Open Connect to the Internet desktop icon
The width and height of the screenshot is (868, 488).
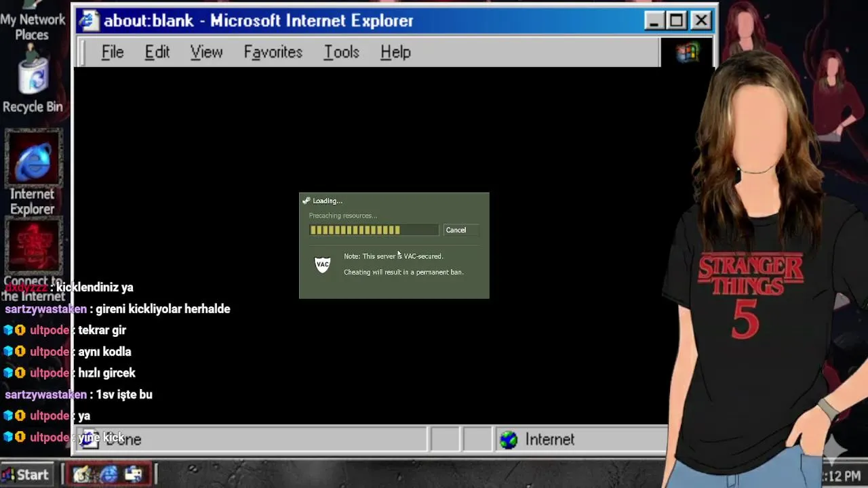[33, 261]
